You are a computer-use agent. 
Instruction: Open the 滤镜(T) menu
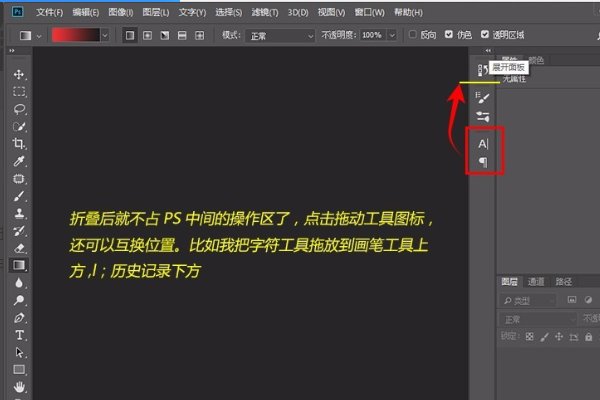point(265,12)
